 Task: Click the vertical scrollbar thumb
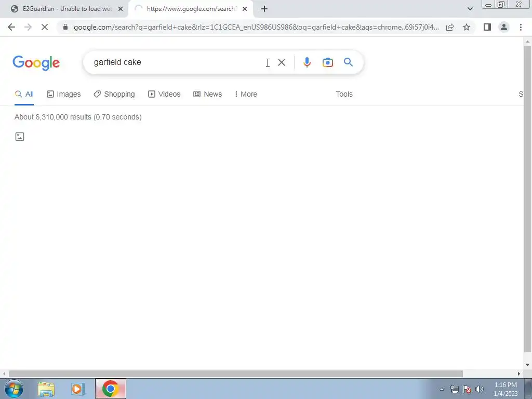pyautogui.click(x=527, y=199)
